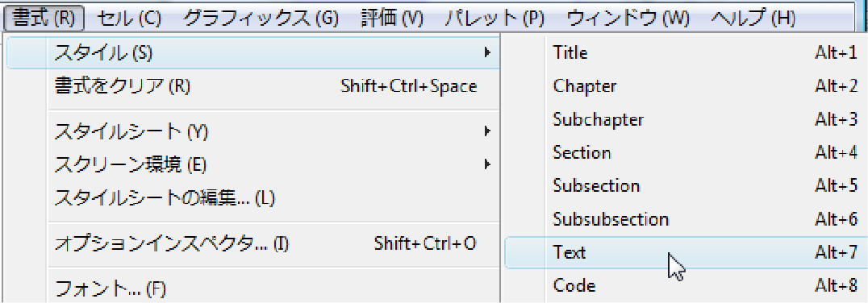This screenshot has height=303, width=868.
Task: Expand the スタイルシート (Y) submenu
Action: (253, 131)
